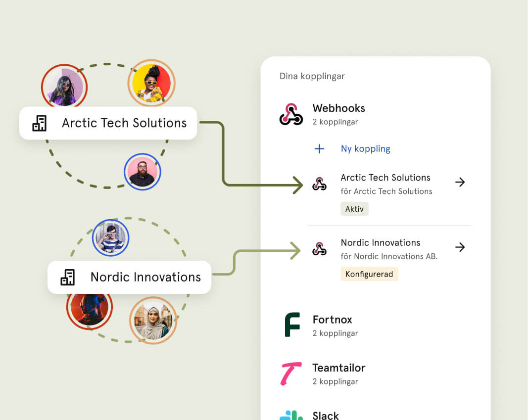
Task: Click the Konfigurerad status badge
Action: 369,274
